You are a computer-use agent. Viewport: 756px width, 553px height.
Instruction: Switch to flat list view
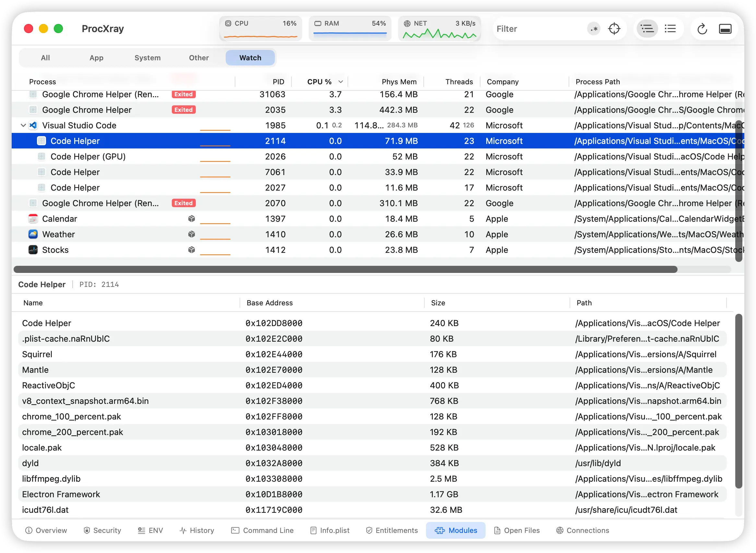click(670, 29)
